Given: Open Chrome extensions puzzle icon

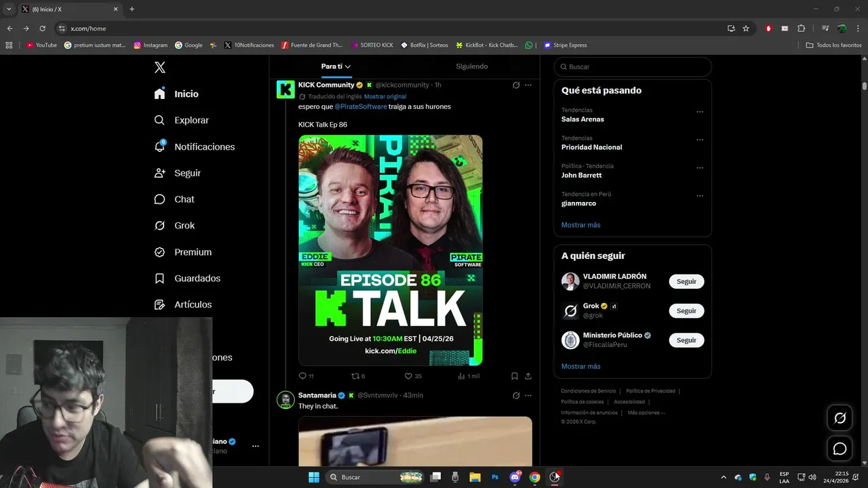Looking at the screenshot, I should point(801,28).
